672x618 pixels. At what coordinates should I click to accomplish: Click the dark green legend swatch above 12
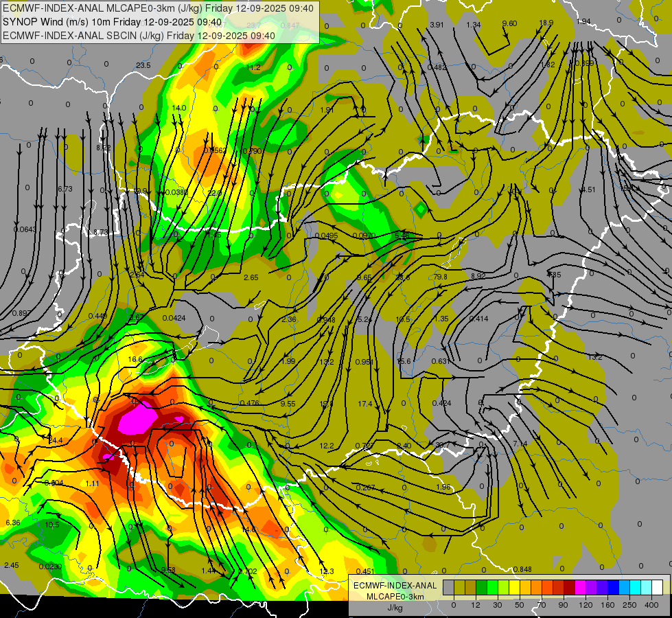[x=482, y=587]
